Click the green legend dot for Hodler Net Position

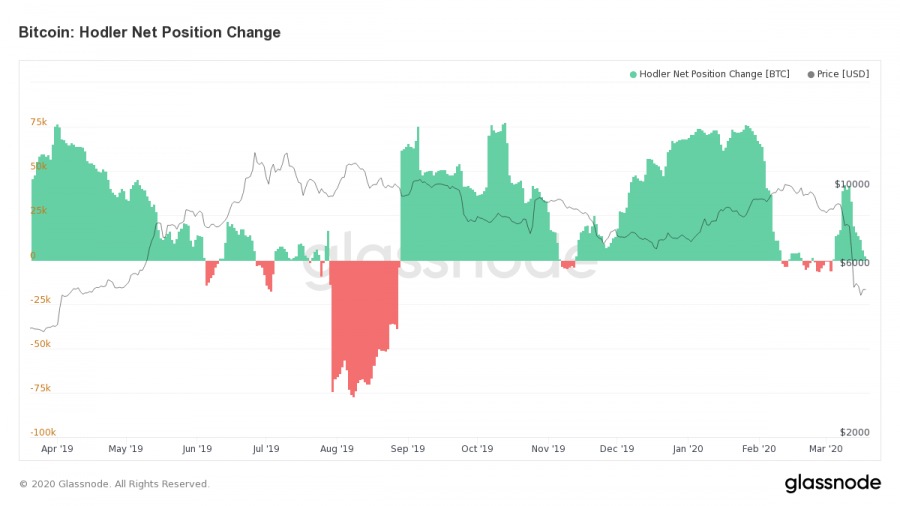(633, 75)
